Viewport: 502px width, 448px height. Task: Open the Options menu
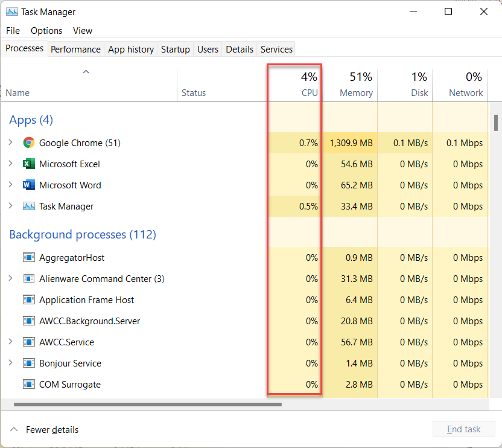click(46, 31)
